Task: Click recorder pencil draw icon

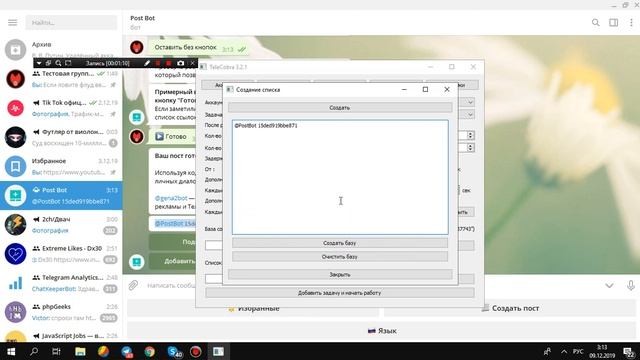Action: 147,63
